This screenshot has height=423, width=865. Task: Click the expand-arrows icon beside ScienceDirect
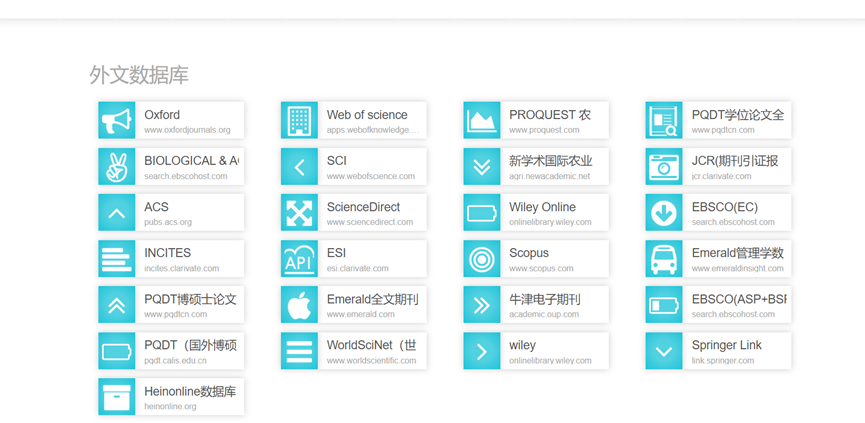click(300, 212)
